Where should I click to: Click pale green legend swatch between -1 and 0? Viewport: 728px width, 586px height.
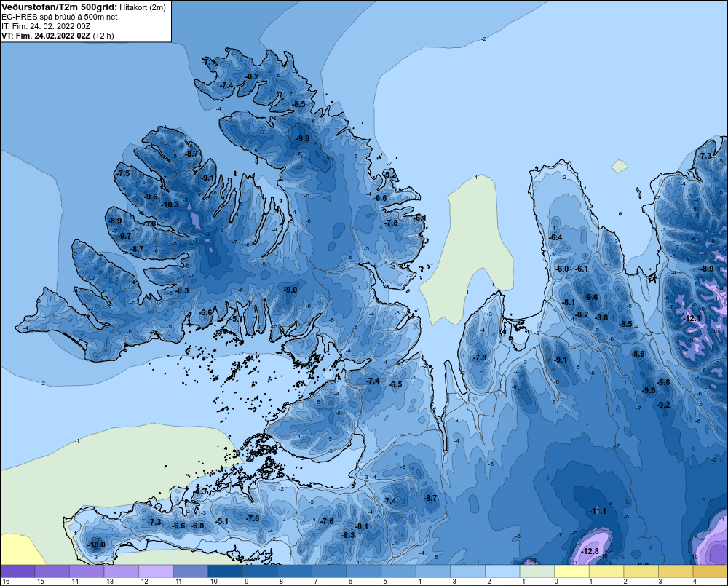point(537,571)
